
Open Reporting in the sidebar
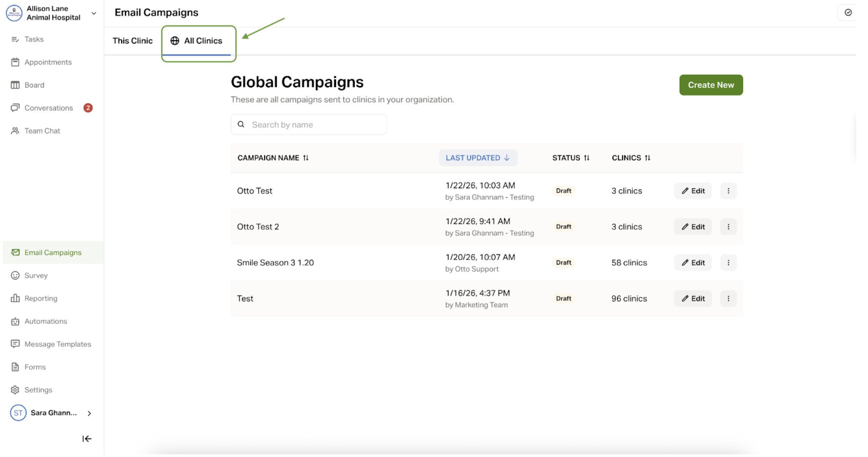point(41,298)
